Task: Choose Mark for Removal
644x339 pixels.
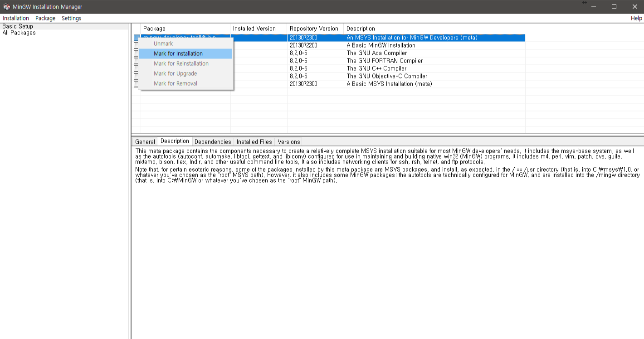Action: point(186,83)
